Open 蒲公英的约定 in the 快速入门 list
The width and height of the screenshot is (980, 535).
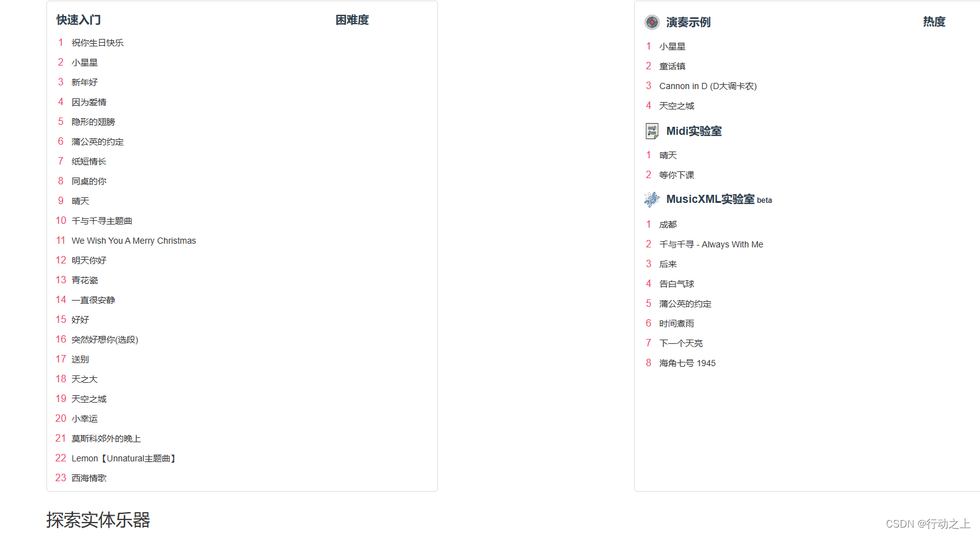[x=98, y=142]
